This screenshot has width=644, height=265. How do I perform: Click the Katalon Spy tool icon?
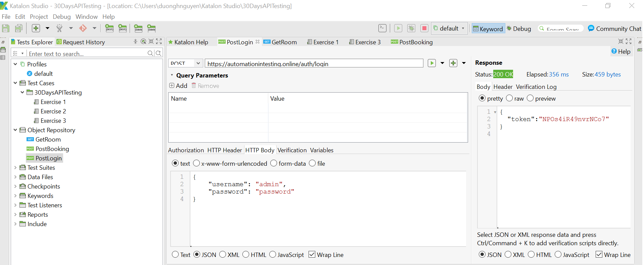pyautogui.click(x=59, y=28)
